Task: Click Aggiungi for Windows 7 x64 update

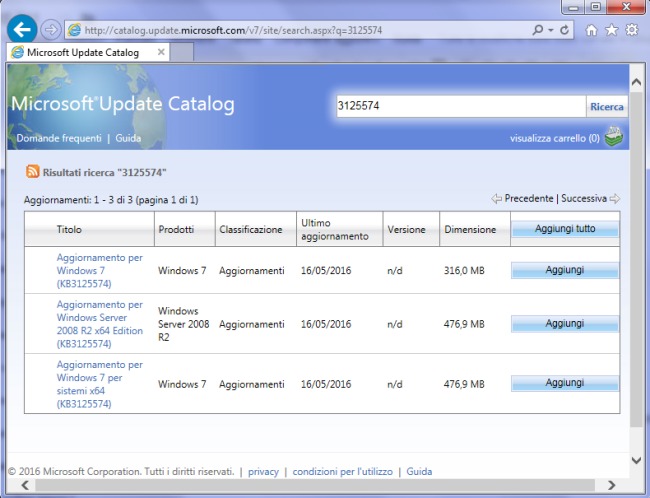Action: click(x=565, y=383)
